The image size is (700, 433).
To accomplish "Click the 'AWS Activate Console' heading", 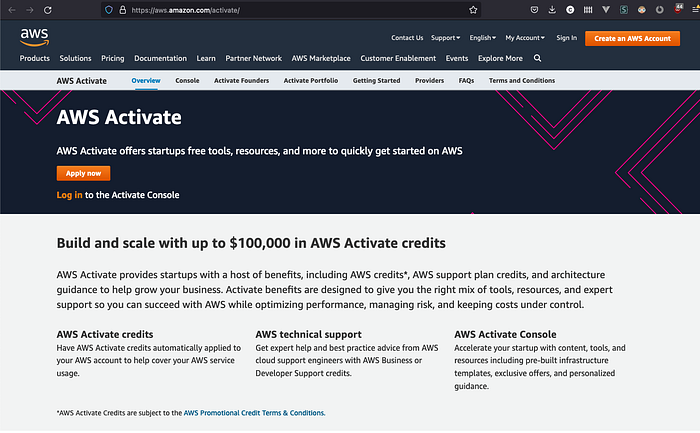I will click(505, 334).
